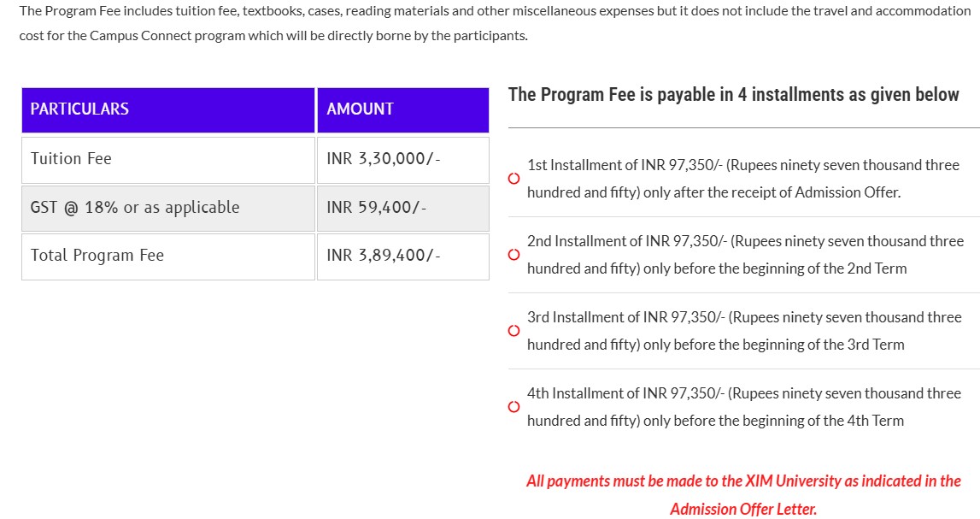
Task: Click the 'payable in 4 installments' heading
Action: 733,95
